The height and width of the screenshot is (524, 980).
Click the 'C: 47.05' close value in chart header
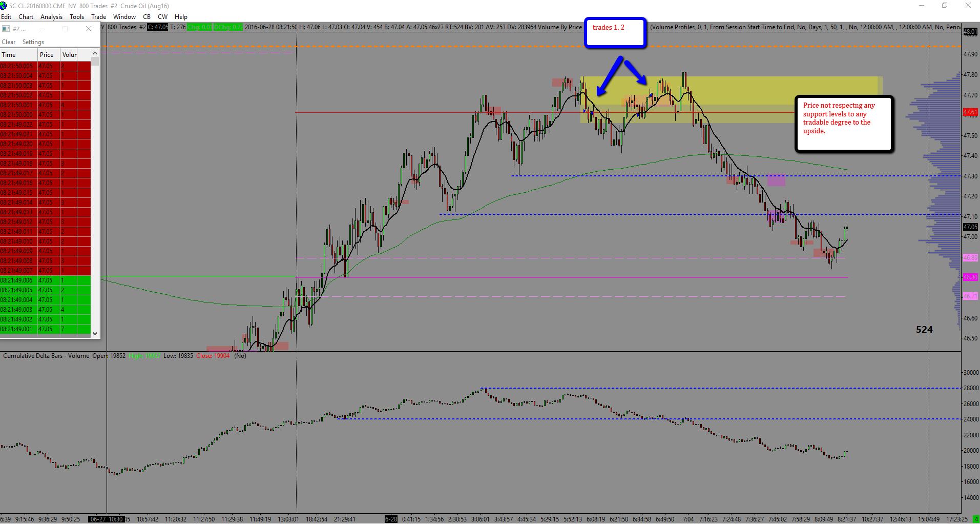(x=158, y=27)
